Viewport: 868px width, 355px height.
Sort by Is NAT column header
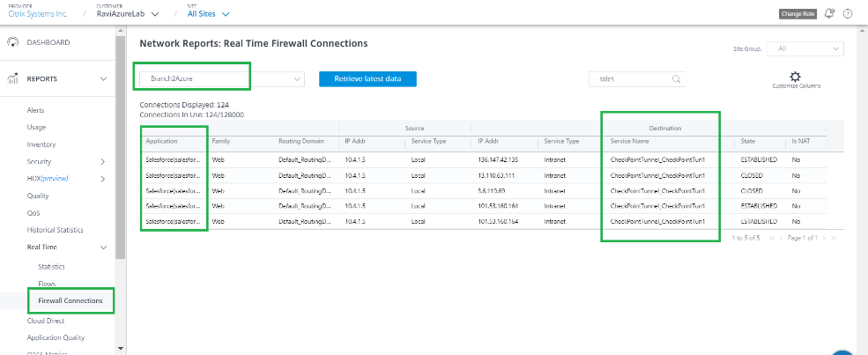tap(800, 142)
